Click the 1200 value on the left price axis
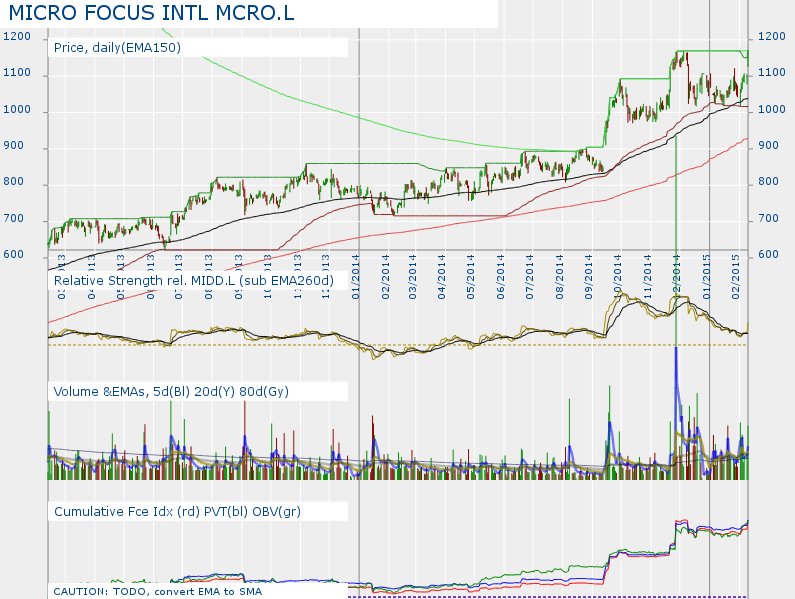 (17, 37)
